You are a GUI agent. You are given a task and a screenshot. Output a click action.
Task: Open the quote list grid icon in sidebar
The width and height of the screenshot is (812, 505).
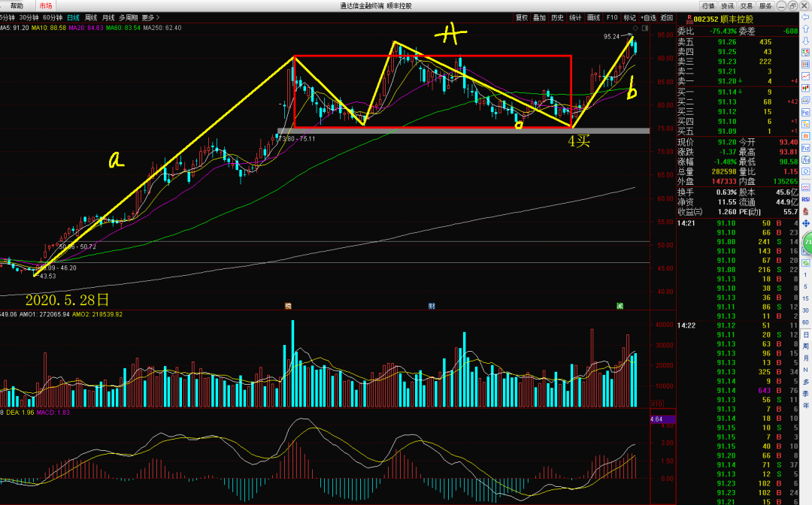pyautogui.click(x=806, y=65)
